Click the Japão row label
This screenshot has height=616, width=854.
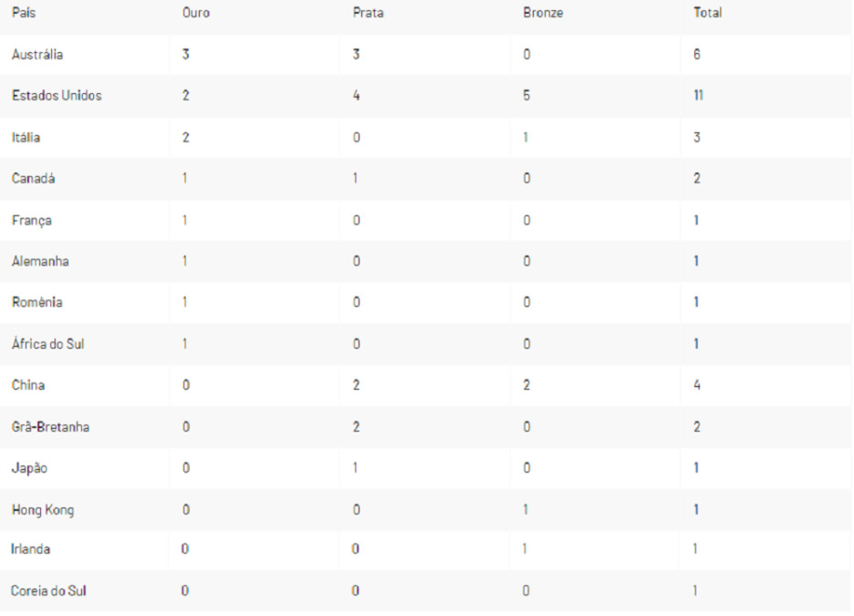tap(29, 468)
